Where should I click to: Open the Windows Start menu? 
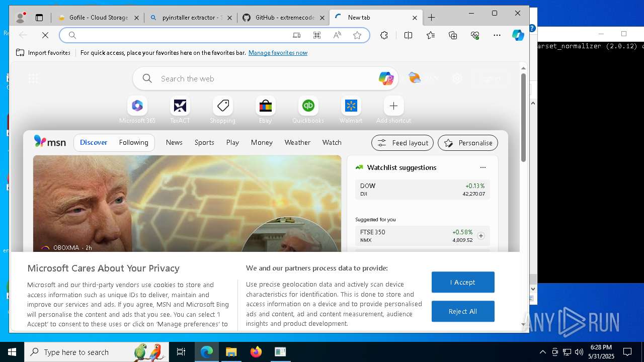pos(12,352)
